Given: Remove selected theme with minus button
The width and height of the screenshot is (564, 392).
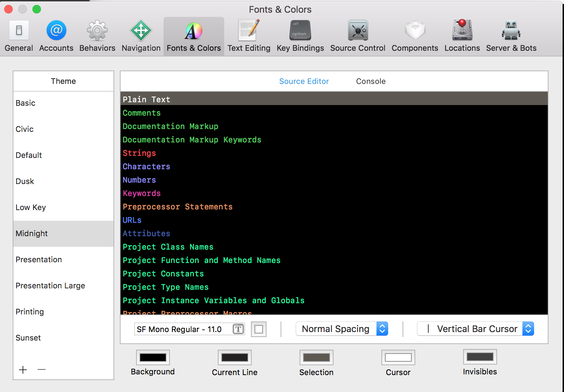Looking at the screenshot, I should (41, 370).
